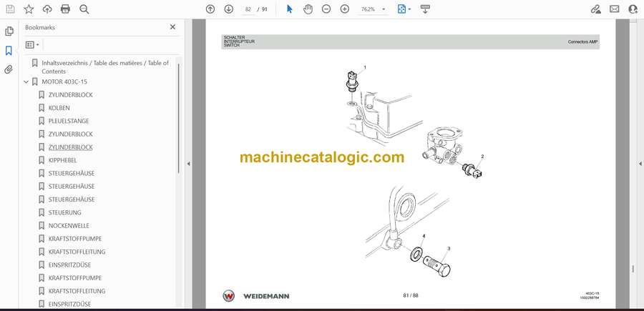The width and height of the screenshot is (644, 311).
Task: Go to previous page arrow
Action: coord(210,9)
